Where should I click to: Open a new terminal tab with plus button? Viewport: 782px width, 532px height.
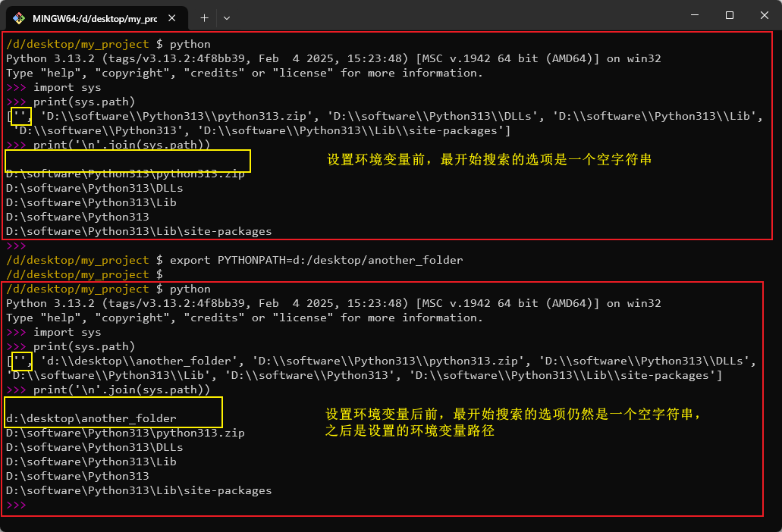coord(204,17)
